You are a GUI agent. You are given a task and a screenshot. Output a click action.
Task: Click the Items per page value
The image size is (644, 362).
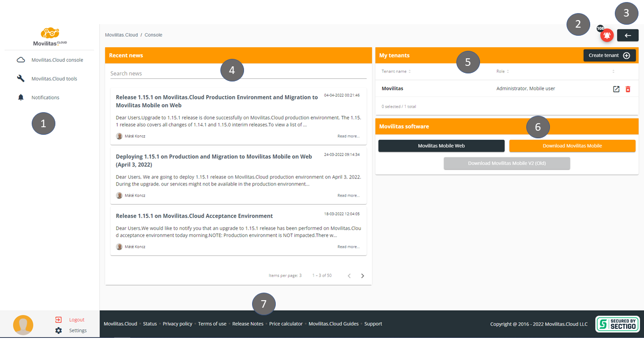300,276
